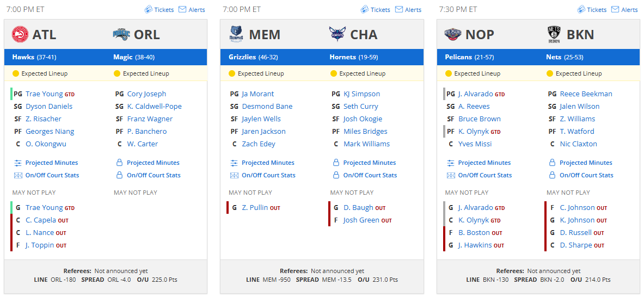Image resolution: width=644 pixels, height=297 pixels.
Task: Click the New Orleans Pelicans logo
Action: coord(452,34)
